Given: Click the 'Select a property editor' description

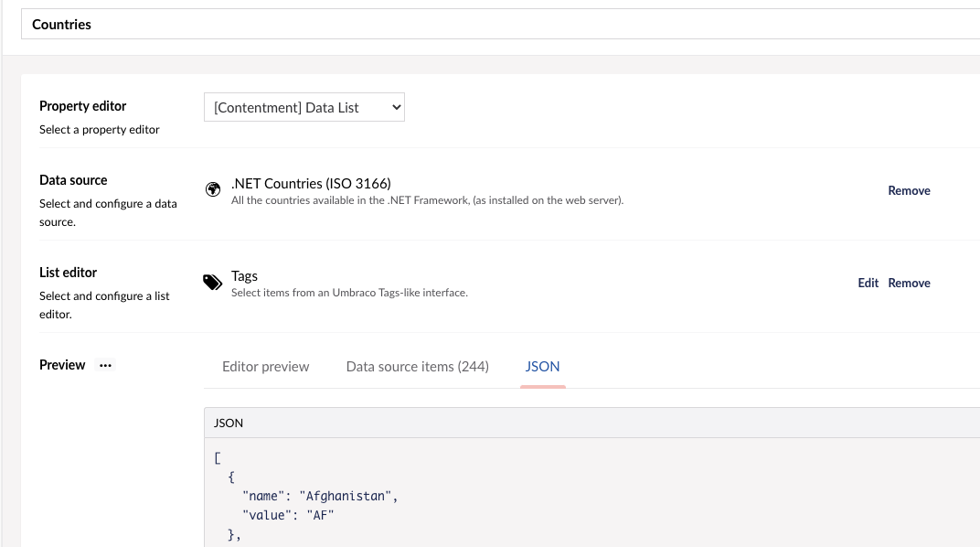Looking at the screenshot, I should 100,129.
